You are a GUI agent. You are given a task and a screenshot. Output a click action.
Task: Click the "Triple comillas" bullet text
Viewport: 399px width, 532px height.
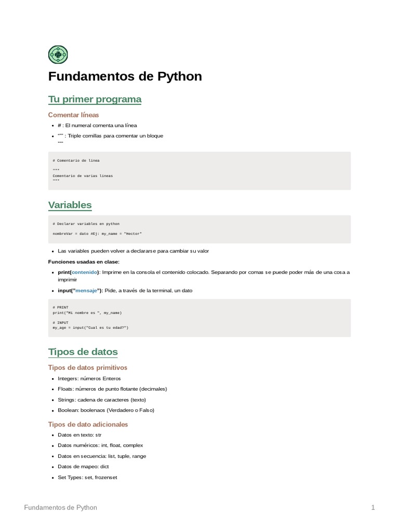pyautogui.click(x=113, y=136)
